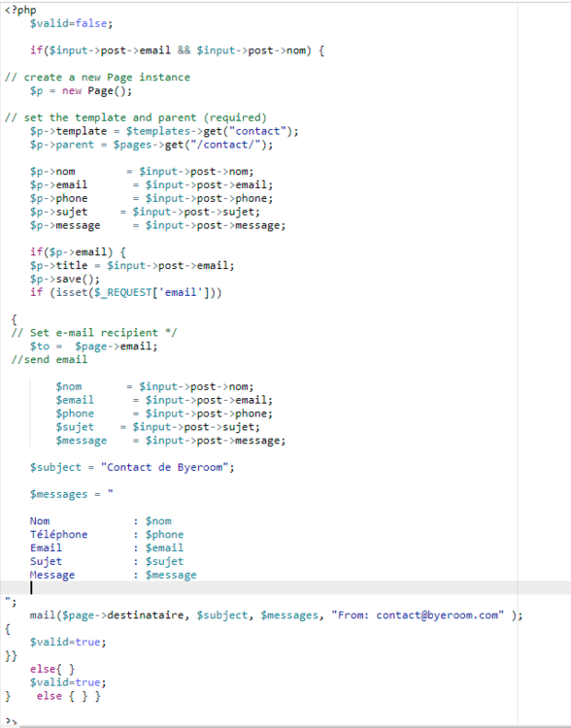Click the opening <?php tag

pos(20,10)
